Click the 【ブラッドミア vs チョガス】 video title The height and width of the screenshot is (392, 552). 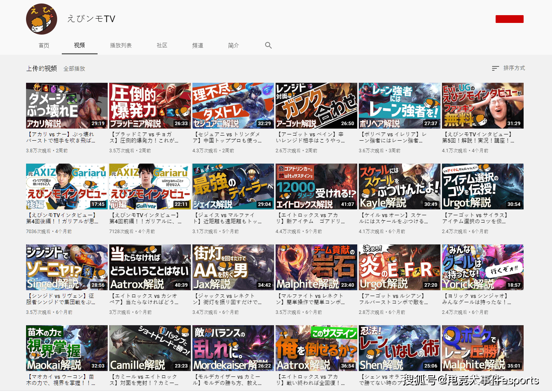pos(144,138)
